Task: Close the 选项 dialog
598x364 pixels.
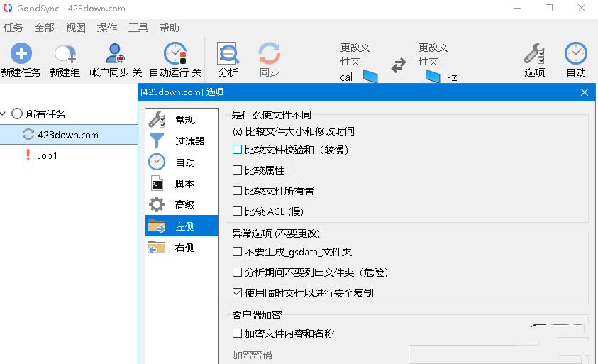Action: (x=585, y=92)
